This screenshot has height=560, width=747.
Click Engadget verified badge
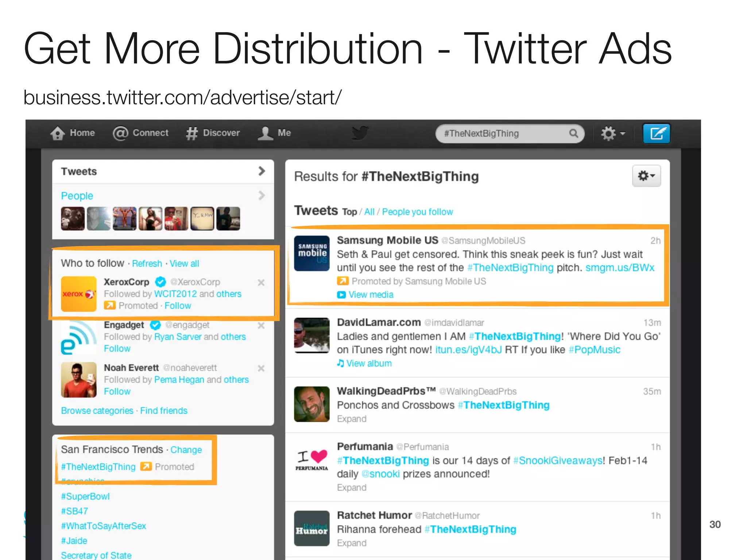[x=155, y=325]
